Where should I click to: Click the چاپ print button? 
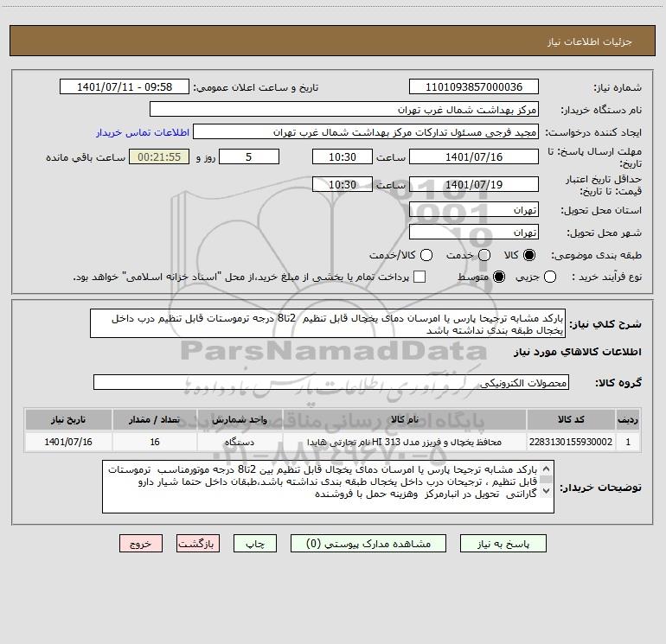click(x=255, y=544)
